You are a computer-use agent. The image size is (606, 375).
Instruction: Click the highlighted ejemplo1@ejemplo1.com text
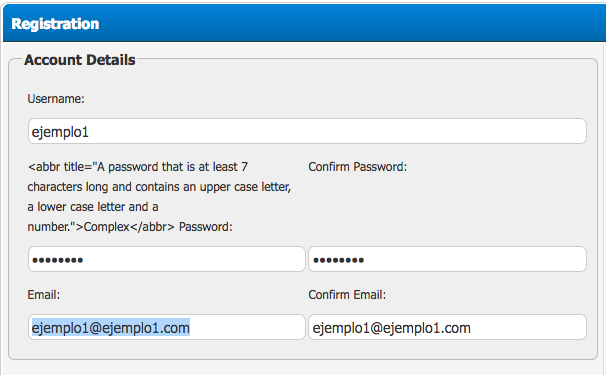111,328
